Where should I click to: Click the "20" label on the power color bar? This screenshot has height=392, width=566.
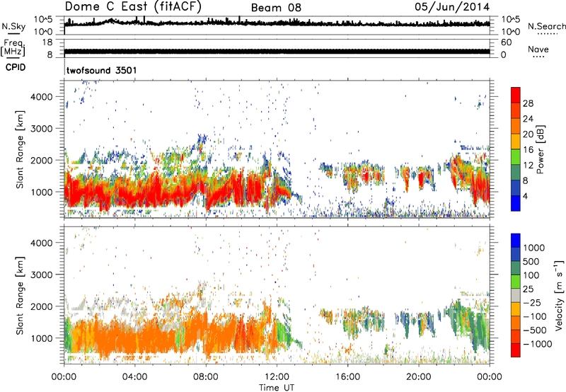(x=528, y=134)
